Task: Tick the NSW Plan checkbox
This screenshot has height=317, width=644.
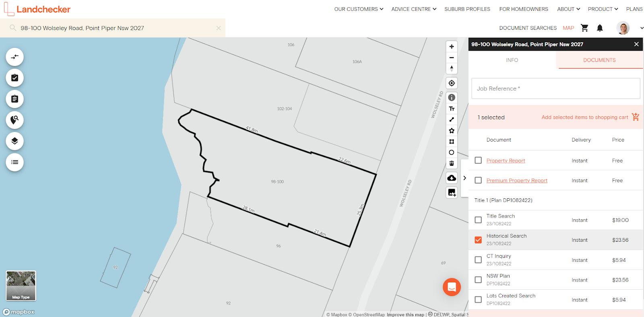Action: click(478, 280)
